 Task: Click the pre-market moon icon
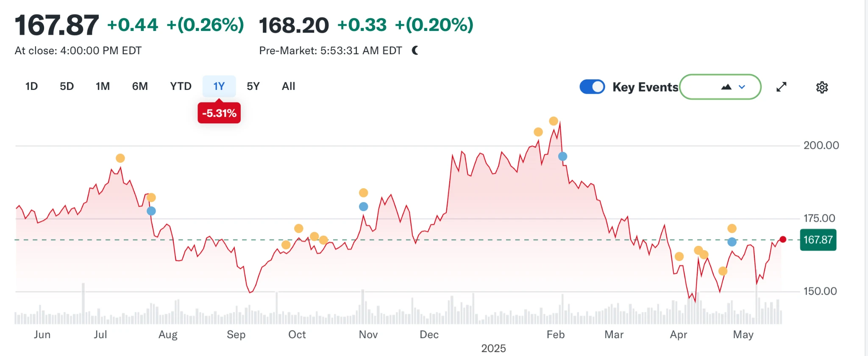[415, 50]
